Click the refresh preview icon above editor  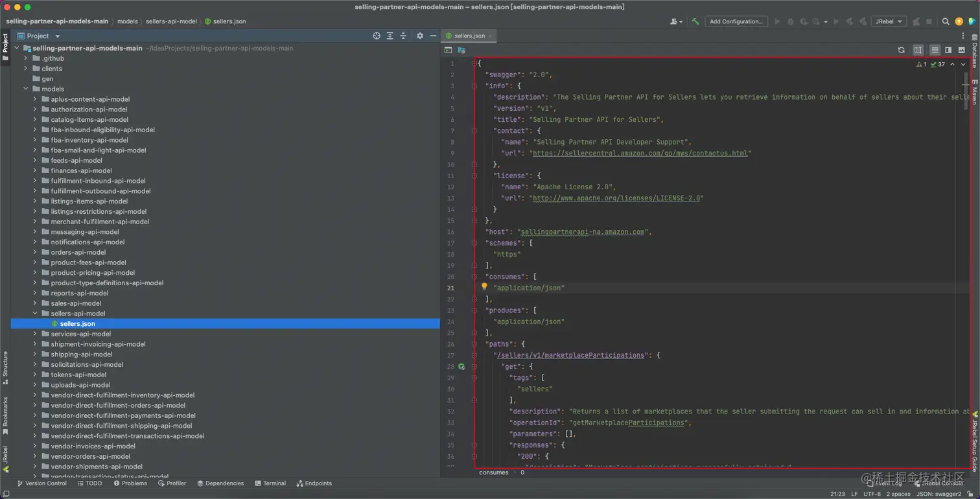[x=901, y=50]
